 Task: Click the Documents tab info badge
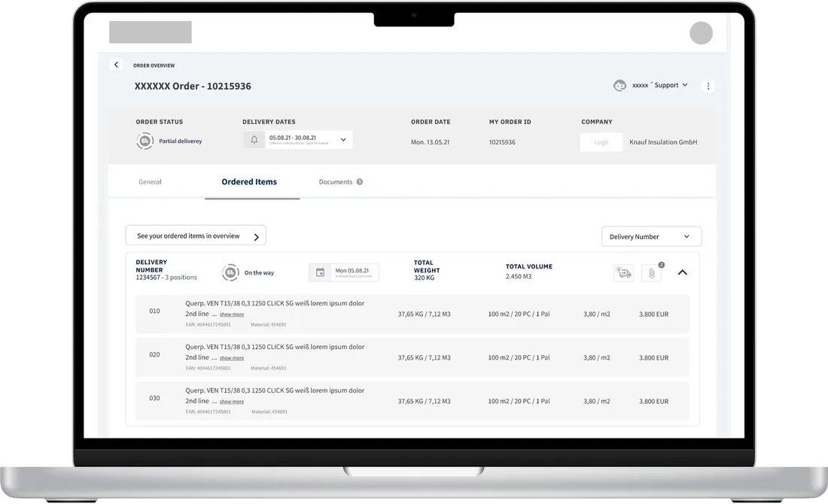click(x=360, y=182)
